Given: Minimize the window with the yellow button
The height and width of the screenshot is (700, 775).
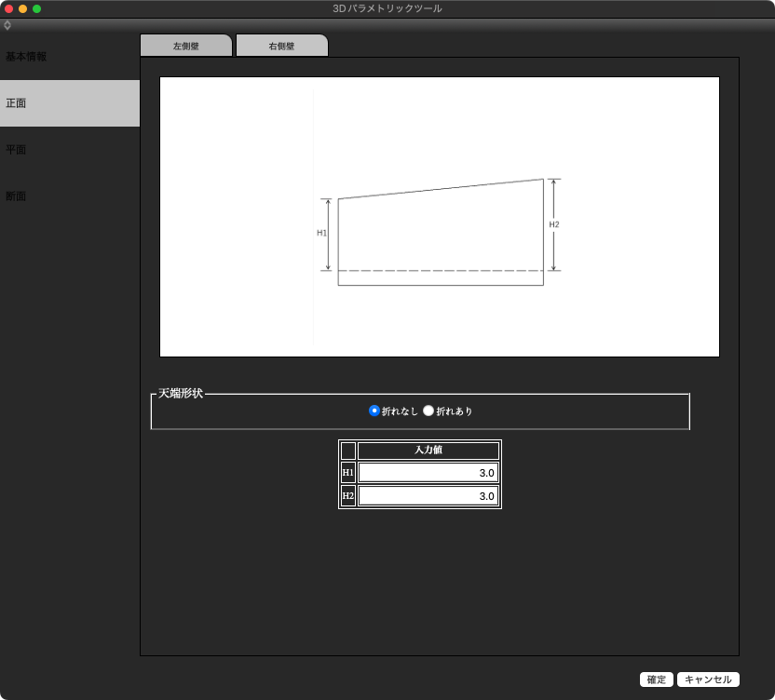Looking at the screenshot, I should point(22,8).
